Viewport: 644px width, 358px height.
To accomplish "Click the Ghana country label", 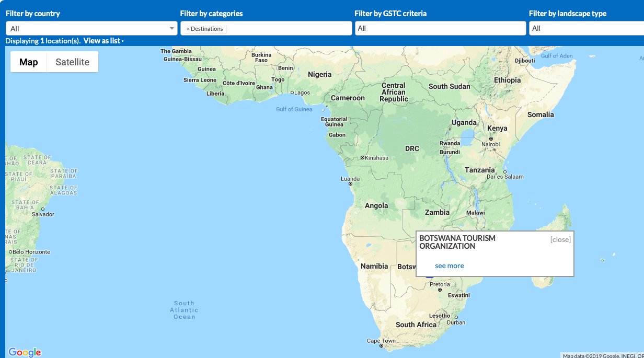I will (x=264, y=87).
